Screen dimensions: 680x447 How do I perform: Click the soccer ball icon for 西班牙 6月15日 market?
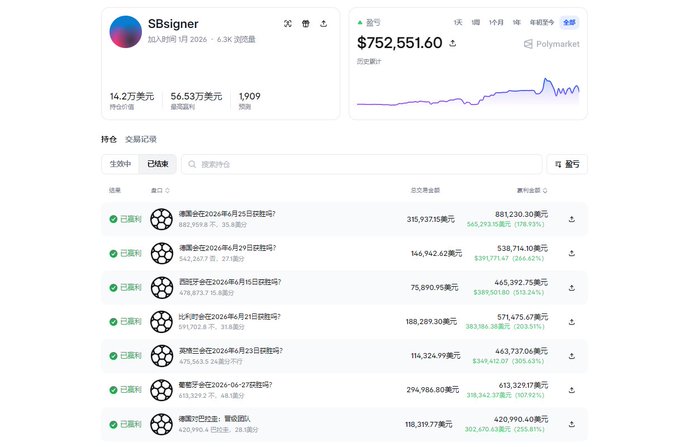161,287
